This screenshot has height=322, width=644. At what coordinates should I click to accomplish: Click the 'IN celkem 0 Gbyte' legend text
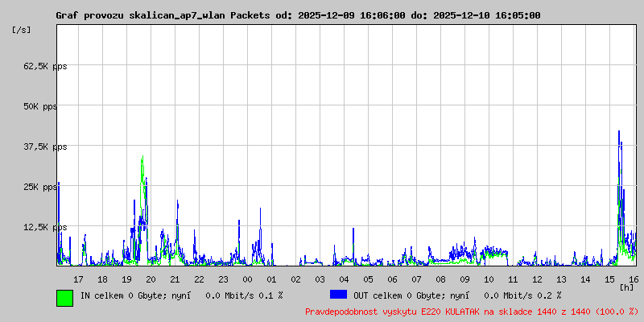tap(123, 295)
